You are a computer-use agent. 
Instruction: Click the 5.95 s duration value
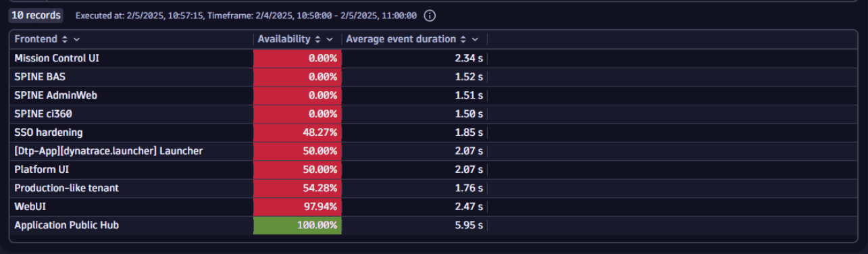(469, 225)
